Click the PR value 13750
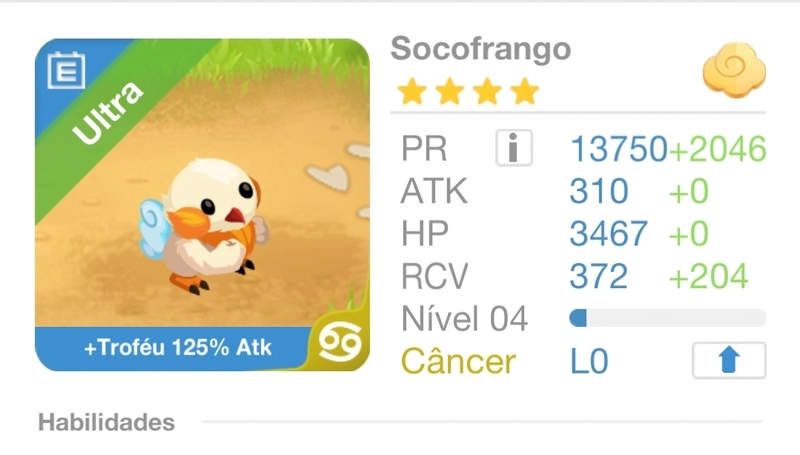Image resolution: width=800 pixels, height=455 pixels. point(618,149)
